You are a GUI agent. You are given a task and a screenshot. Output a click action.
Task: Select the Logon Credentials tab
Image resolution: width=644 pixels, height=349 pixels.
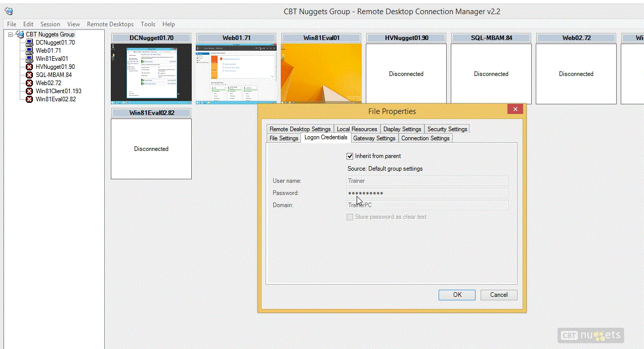click(326, 137)
